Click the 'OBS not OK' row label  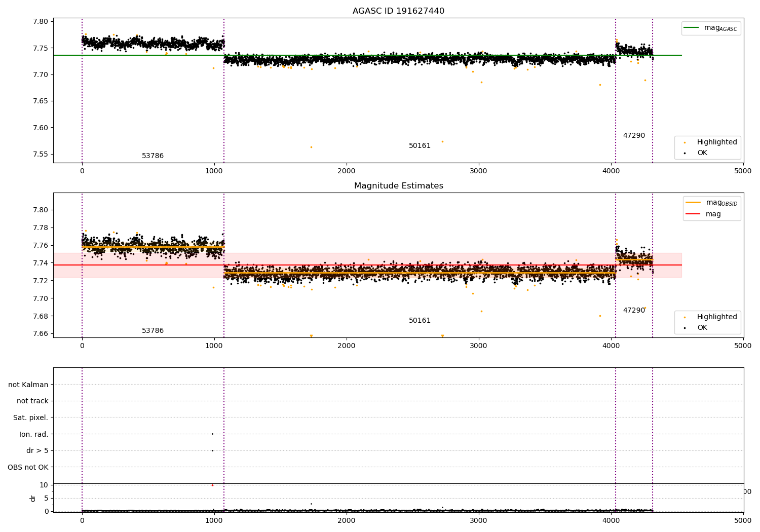[x=28, y=467]
